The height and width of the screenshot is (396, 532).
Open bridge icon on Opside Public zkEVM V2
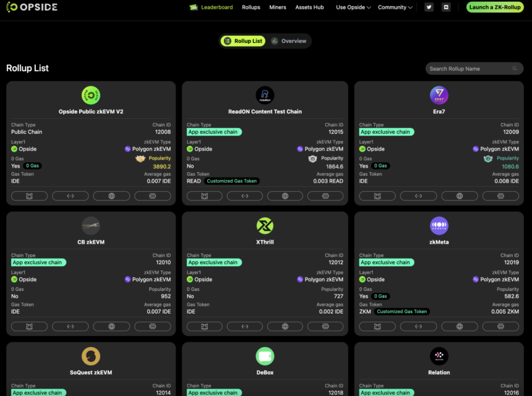click(x=71, y=196)
